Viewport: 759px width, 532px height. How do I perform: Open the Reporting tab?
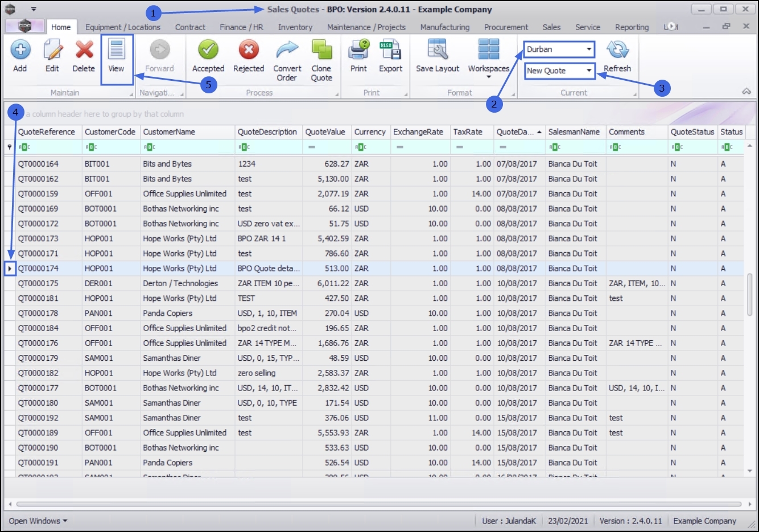(632, 27)
